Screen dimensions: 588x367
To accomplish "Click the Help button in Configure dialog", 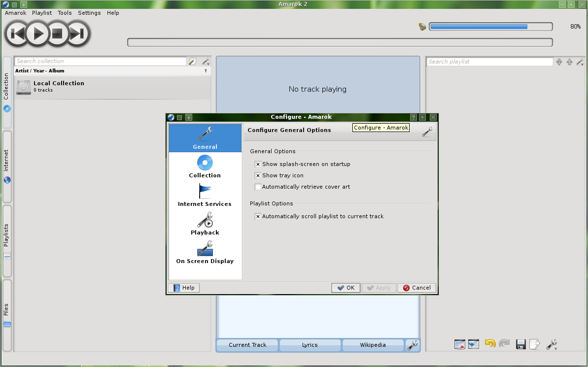I will (184, 288).
